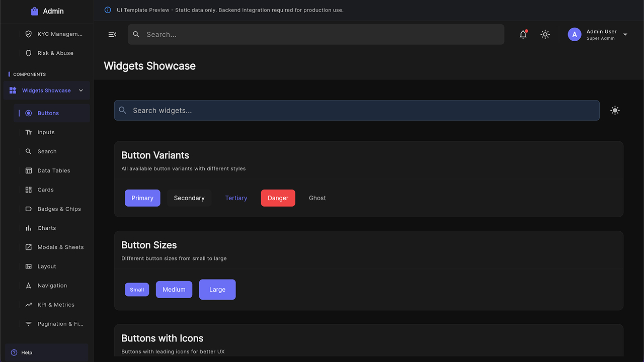This screenshot has width=644, height=362.
Task: Open Modals & Sheets icon
Action: pos(29,247)
